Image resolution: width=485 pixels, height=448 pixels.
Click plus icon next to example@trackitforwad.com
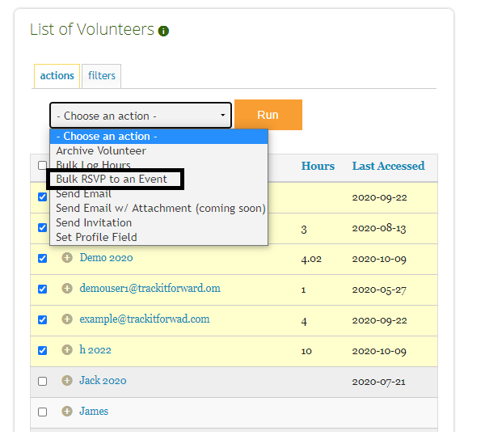pos(67,319)
